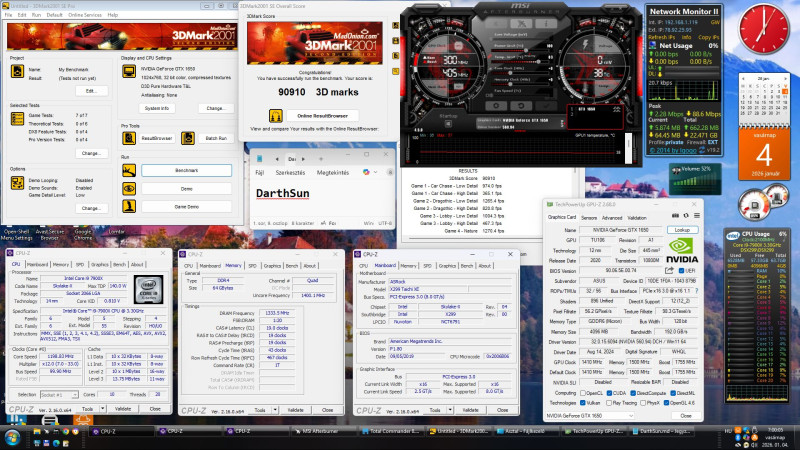This screenshot has height=450, width=800.
Task: Click DarthSun text in Notepad
Action: click(283, 193)
